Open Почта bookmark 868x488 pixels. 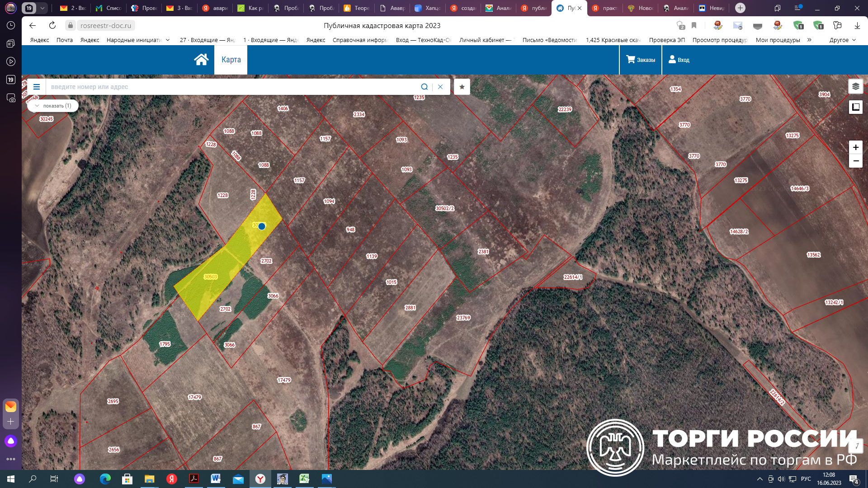pos(65,40)
